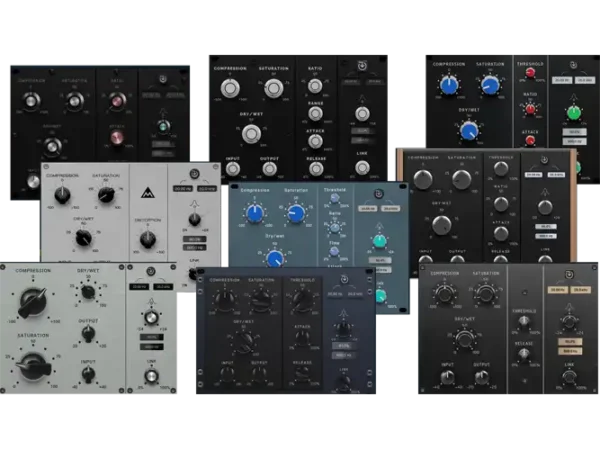Click high-cut frequency field on wood-sided plugin
600x450 pixels.
click(x=556, y=174)
